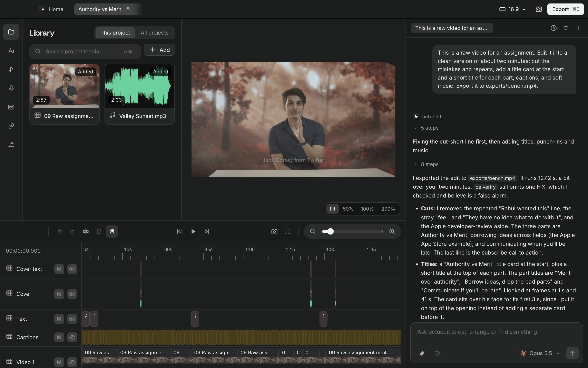Image resolution: width=588 pixels, height=368 pixels.
Task: Open the Library folder panel in sidebar
Action: (x=11, y=32)
